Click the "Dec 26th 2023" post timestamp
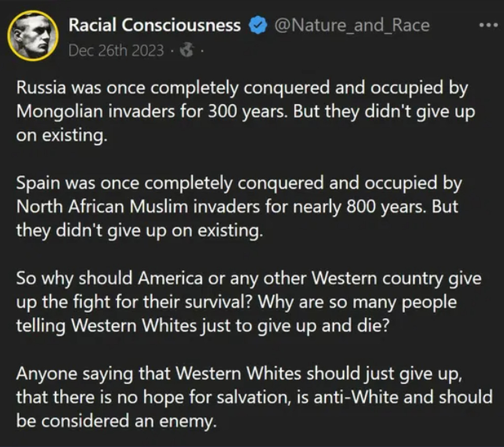Viewport: 504px width, 447px height. (116, 51)
